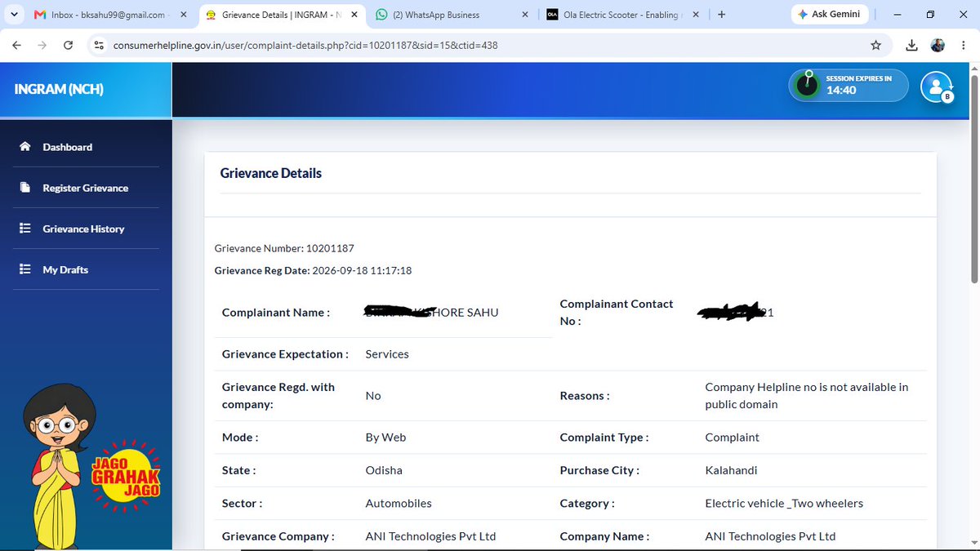Open Register Grievance in the sidebar

pyautogui.click(x=86, y=188)
